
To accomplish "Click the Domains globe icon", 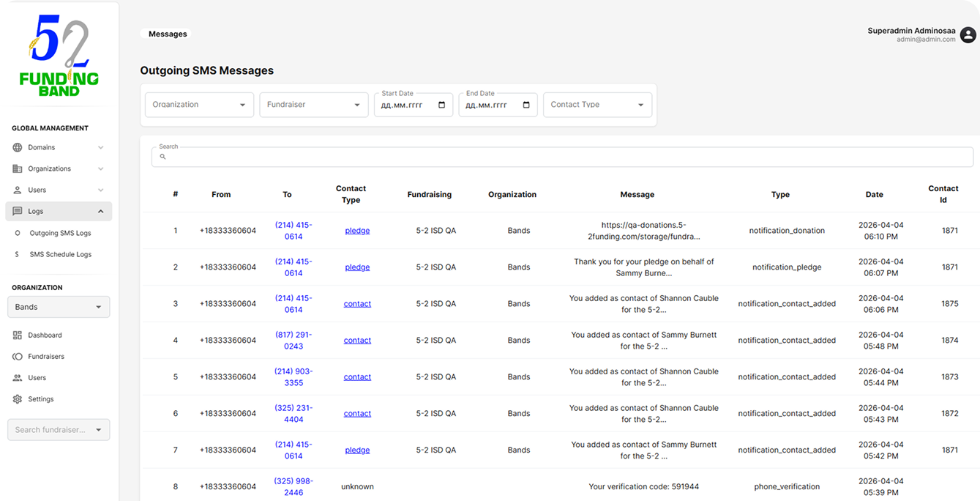I will tap(18, 147).
